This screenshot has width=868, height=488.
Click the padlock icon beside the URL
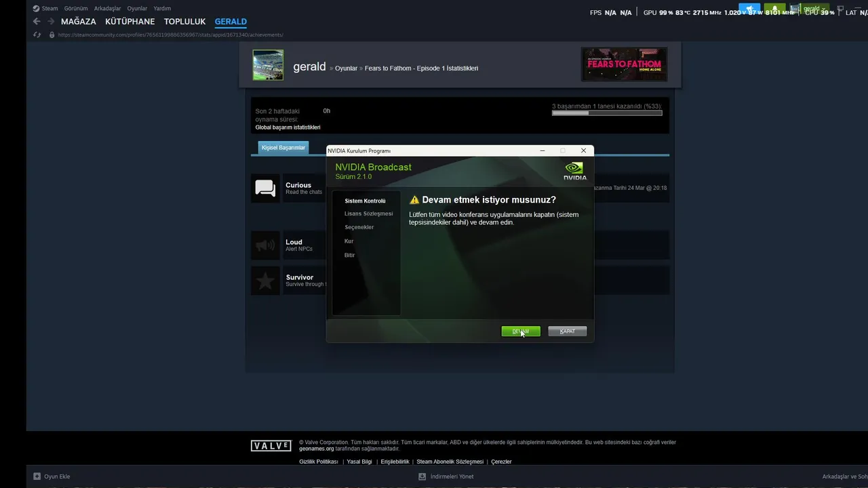52,35
